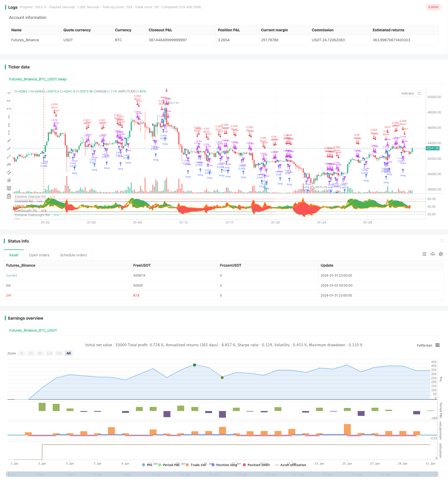Switch to the Open orders tab
This screenshot has width=448, height=484.
coord(39,255)
